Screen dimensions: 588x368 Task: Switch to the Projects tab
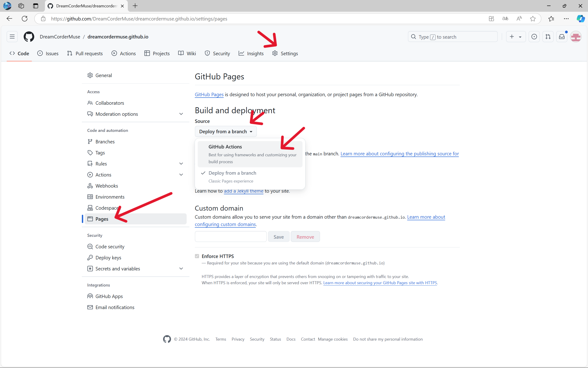pyautogui.click(x=157, y=53)
